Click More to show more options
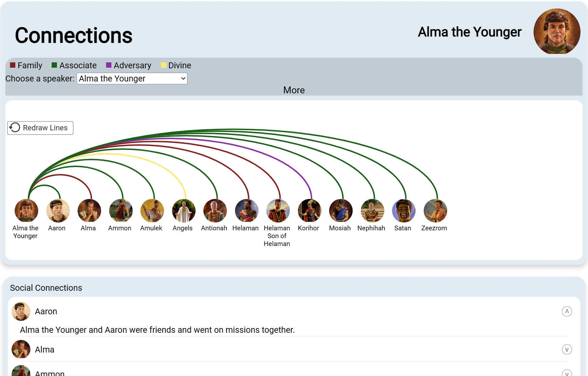588x376 pixels. pos(294,90)
